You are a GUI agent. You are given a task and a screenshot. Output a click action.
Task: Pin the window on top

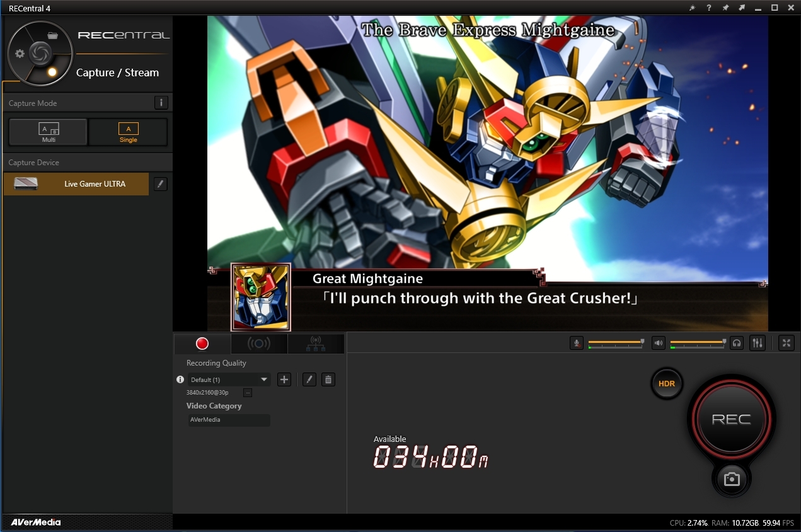tap(725, 8)
